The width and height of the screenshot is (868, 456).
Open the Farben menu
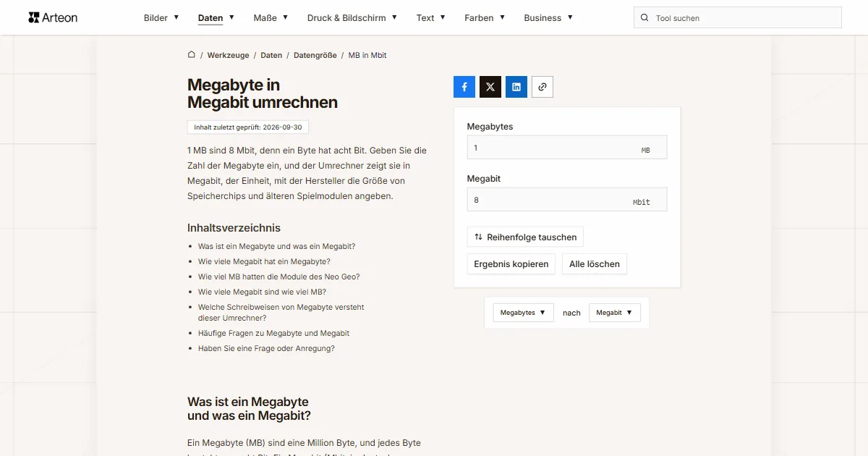pyautogui.click(x=485, y=18)
